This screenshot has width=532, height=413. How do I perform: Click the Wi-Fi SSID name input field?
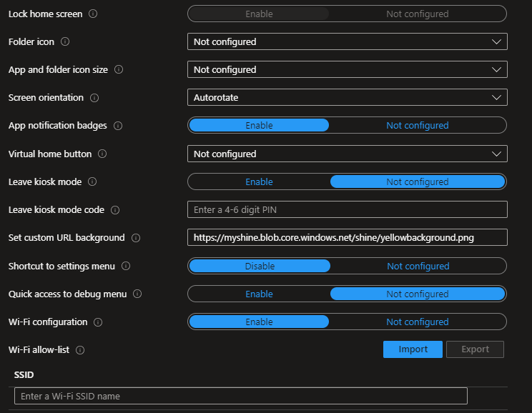point(240,396)
